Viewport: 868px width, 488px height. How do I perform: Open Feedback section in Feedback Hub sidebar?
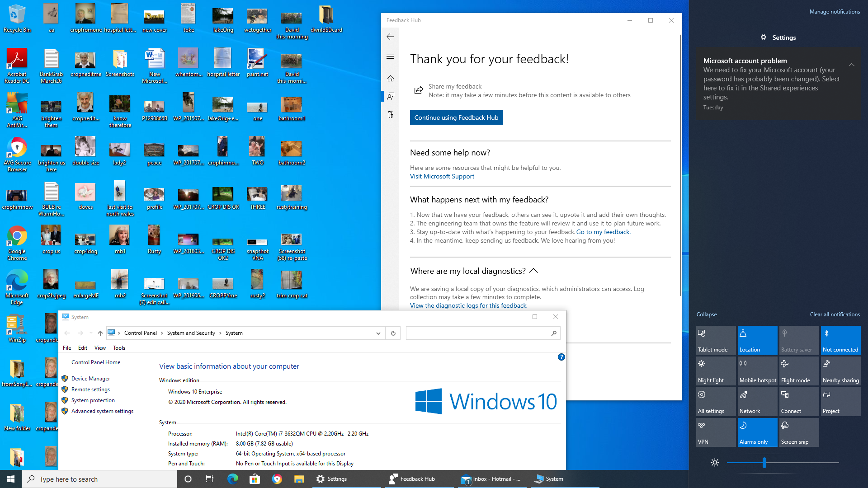tap(391, 96)
